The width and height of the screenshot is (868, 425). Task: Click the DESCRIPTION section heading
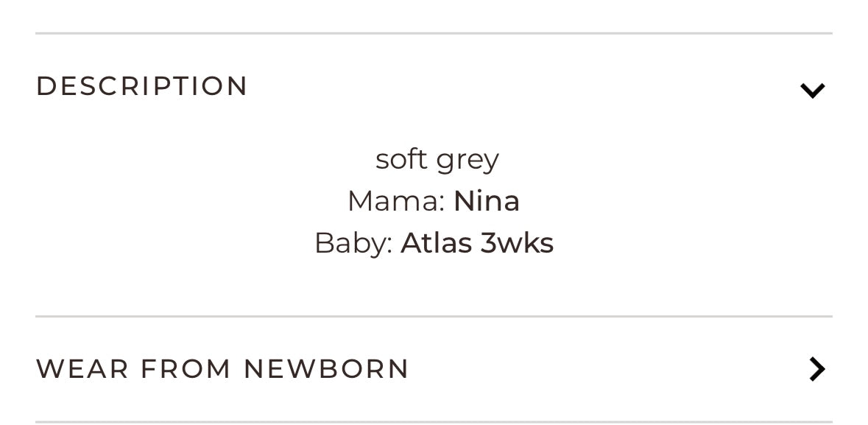pyautogui.click(x=141, y=86)
